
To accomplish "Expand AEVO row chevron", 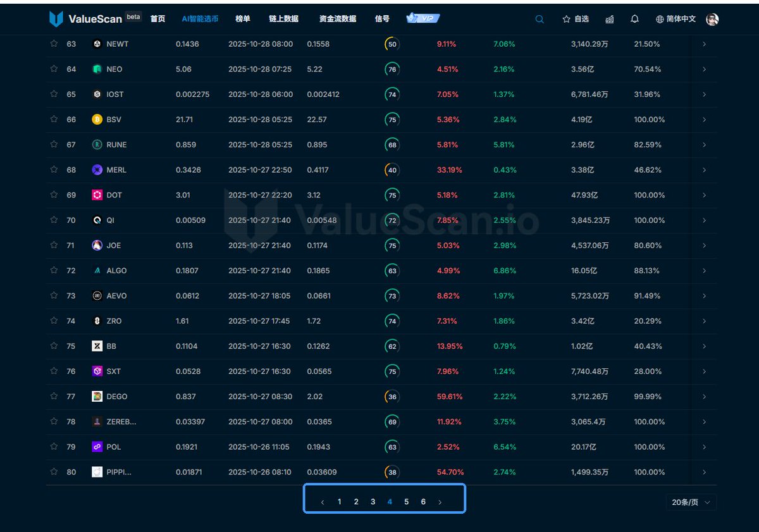I will pyautogui.click(x=704, y=296).
